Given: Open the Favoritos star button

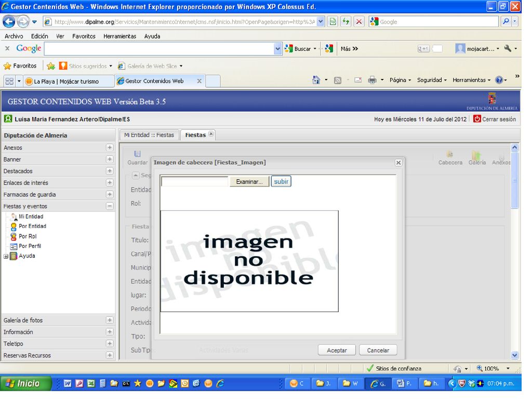Looking at the screenshot, I should pos(20,66).
